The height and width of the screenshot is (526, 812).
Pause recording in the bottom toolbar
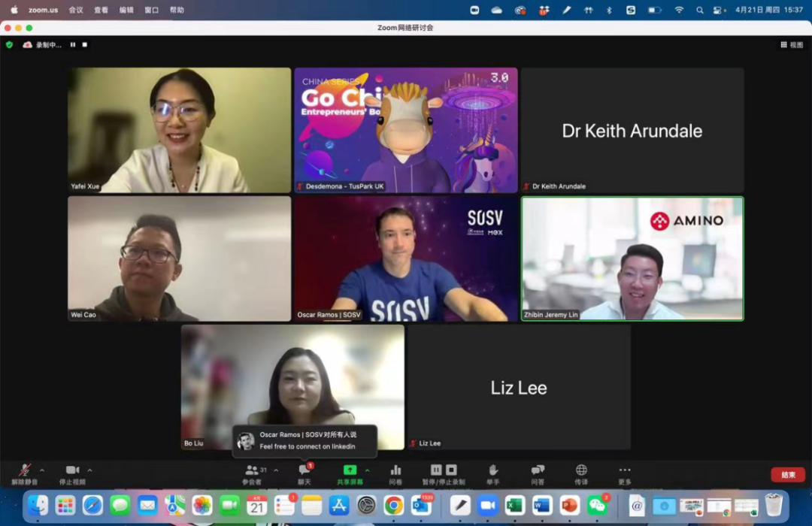click(437, 470)
